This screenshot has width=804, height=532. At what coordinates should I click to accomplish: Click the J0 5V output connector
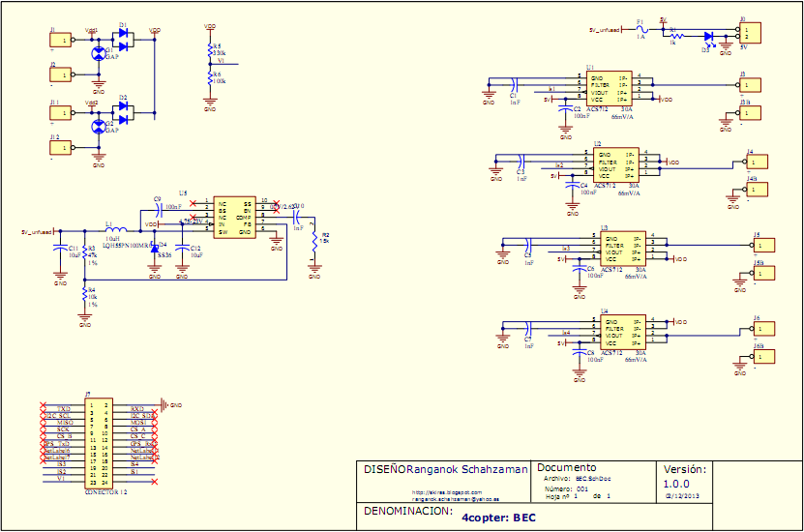click(749, 31)
